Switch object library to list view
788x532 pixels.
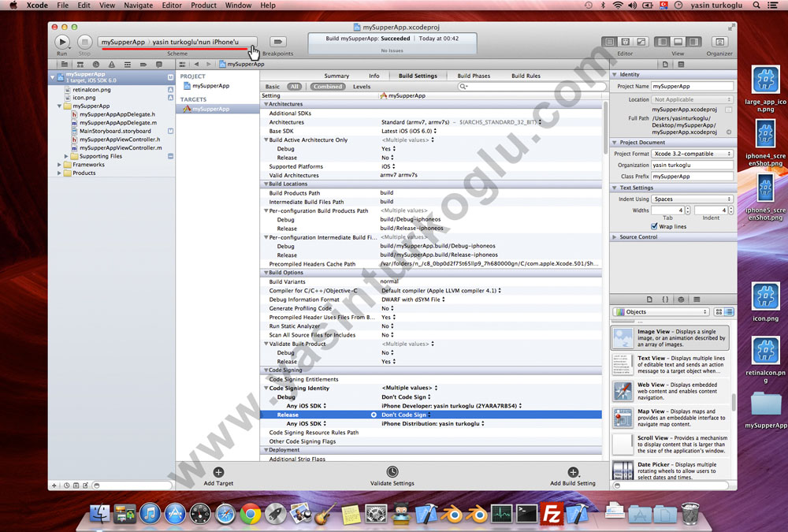[x=729, y=312]
